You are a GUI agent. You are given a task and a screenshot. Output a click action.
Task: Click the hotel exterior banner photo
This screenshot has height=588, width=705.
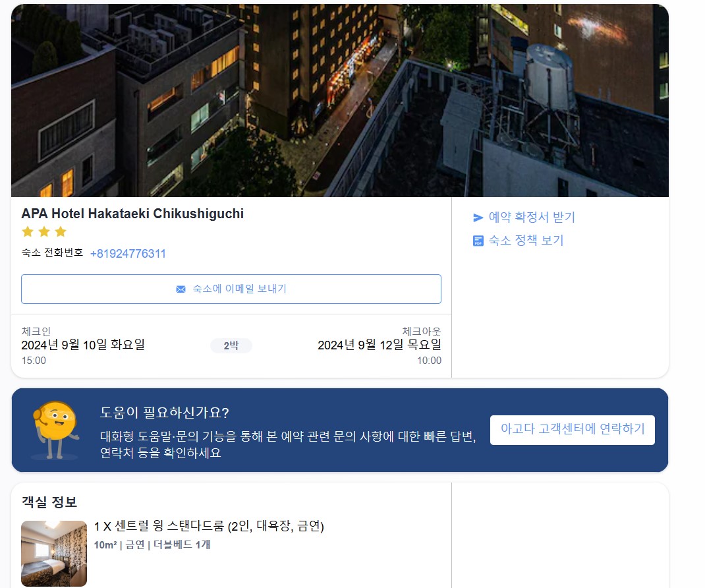pyautogui.click(x=340, y=100)
